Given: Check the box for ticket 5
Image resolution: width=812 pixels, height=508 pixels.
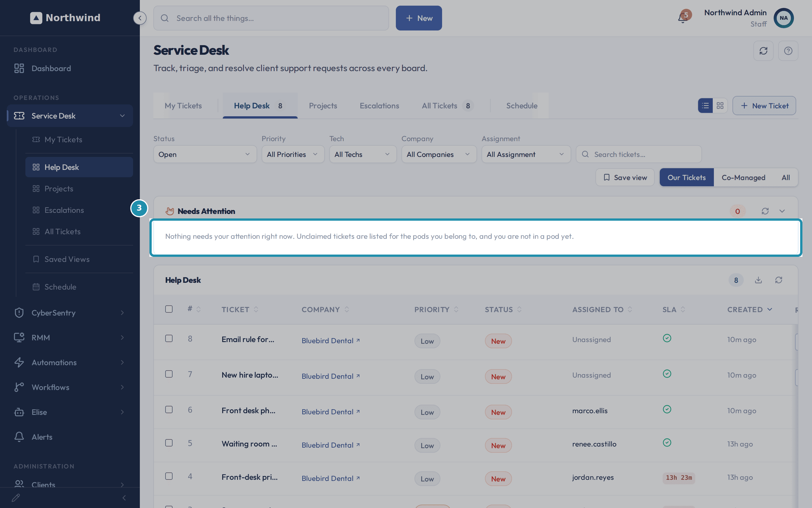Looking at the screenshot, I should (169, 443).
